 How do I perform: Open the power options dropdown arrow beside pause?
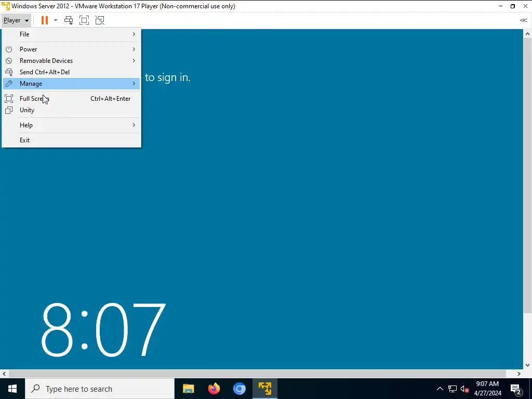56,20
